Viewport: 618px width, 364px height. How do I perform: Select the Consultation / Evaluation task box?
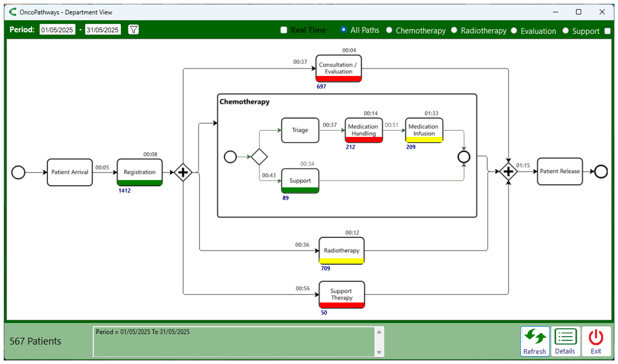click(339, 68)
